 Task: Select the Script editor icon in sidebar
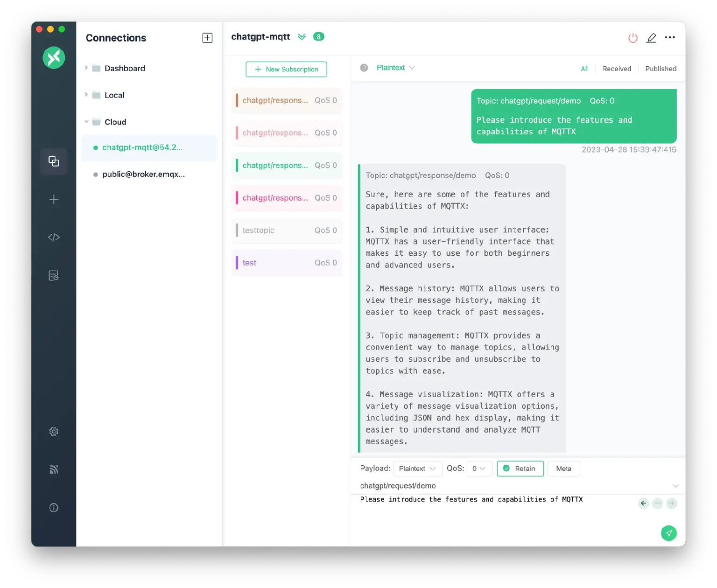pos(54,237)
